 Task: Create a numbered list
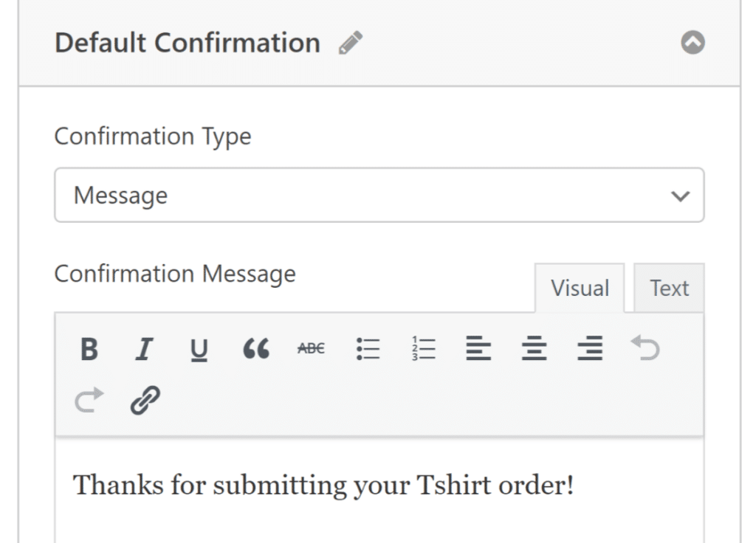422,349
